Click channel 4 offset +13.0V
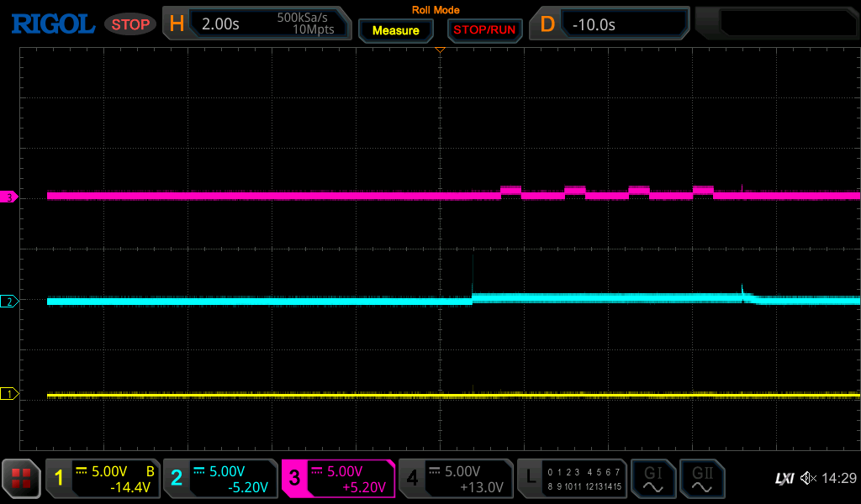Image resolution: width=861 pixels, height=504 pixels. [482, 487]
